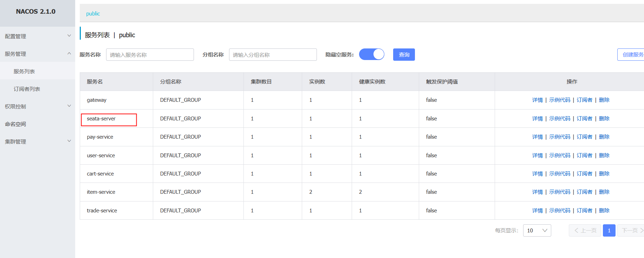Expand the 集群管理 sidebar menu
The height and width of the screenshot is (258, 644).
[x=69, y=141]
